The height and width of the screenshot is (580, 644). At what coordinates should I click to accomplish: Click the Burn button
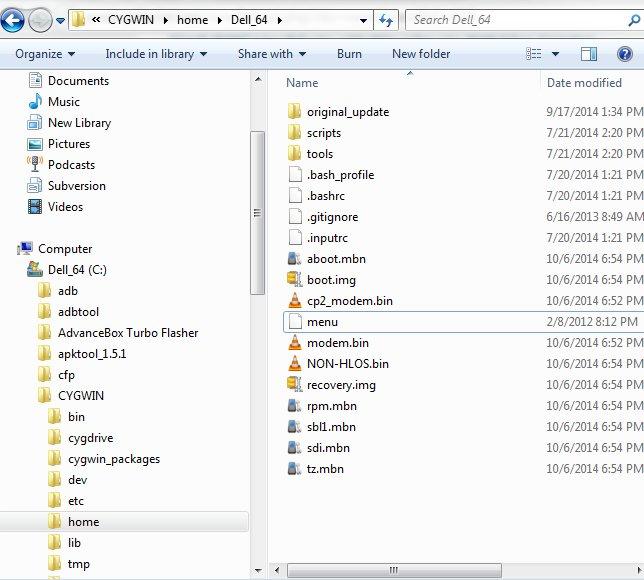click(350, 54)
